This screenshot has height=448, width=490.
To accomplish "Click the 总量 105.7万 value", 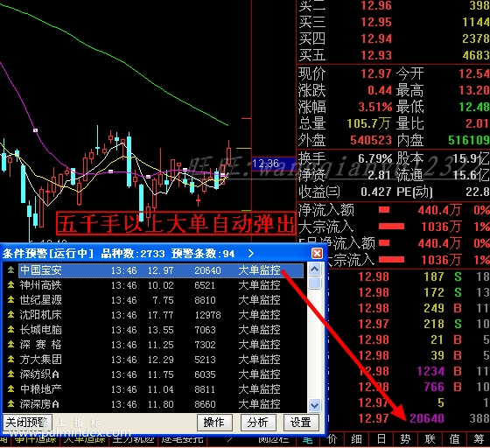I will [369, 123].
